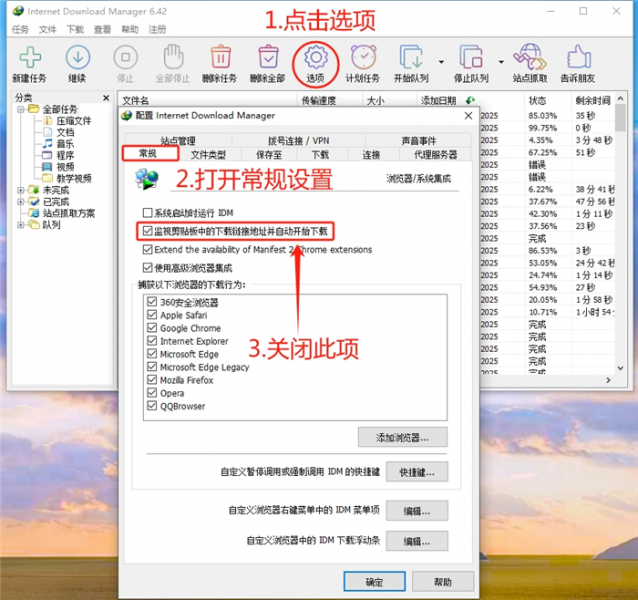Click the 停止队列 stop queue icon
Screen dimensions: 638x600
click(x=471, y=57)
